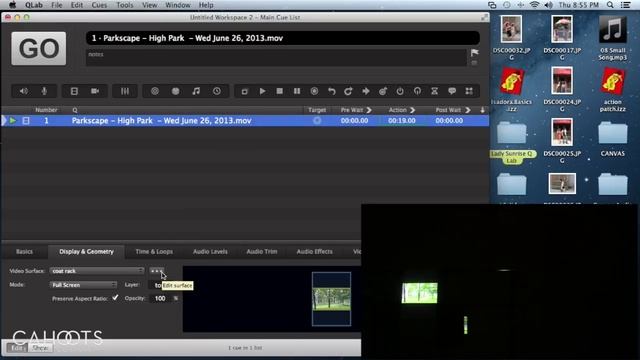Image resolution: width=640 pixels, height=360 pixels.
Task: Add a Disarm cue from the toolbar
Action: click(x=417, y=91)
